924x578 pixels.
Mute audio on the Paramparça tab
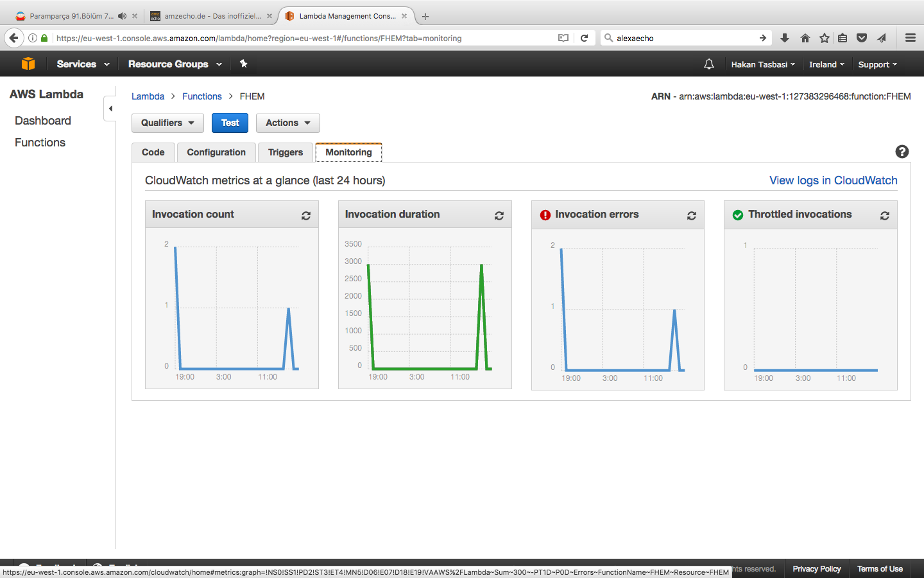click(122, 16)
